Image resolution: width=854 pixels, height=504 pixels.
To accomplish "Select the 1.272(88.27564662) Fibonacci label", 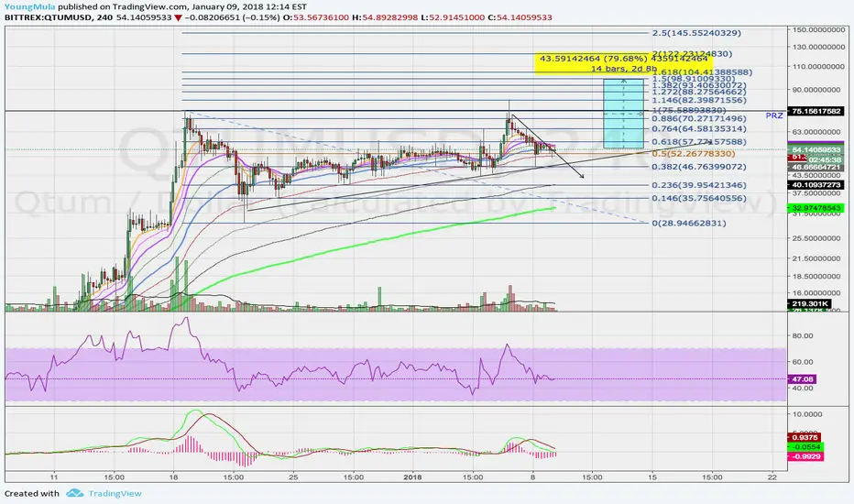I will (x=699, y=92).
